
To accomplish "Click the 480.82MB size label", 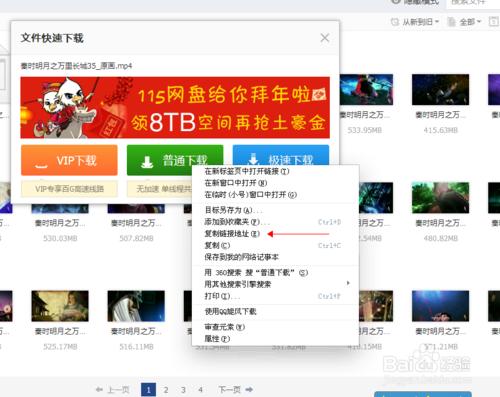I will tap(440, 238).
